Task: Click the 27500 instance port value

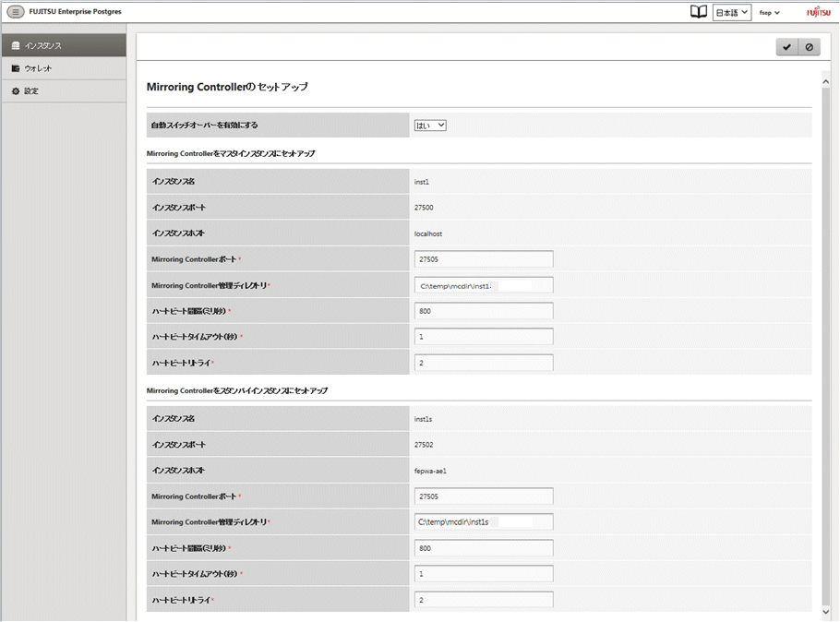Action: (424, 208)
